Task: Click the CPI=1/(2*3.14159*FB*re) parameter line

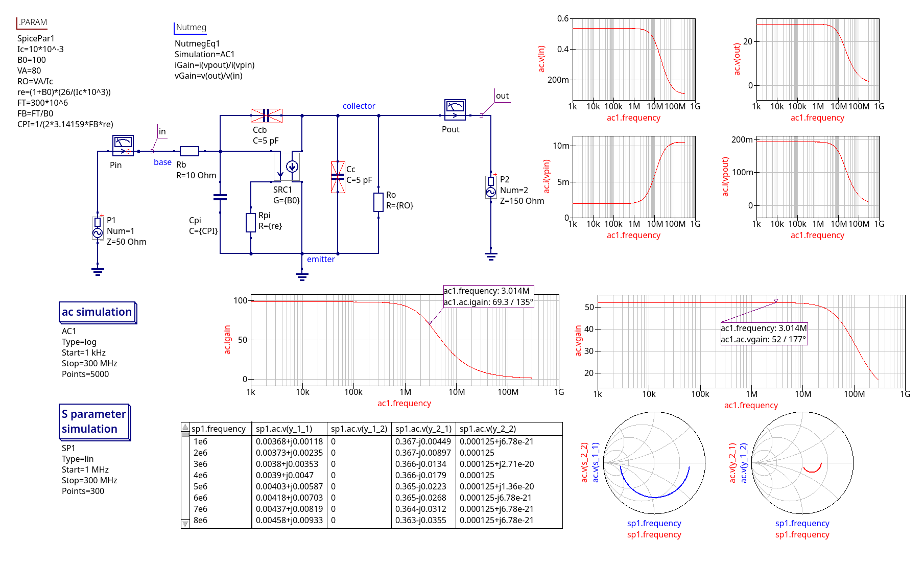Action: [65, 125]
